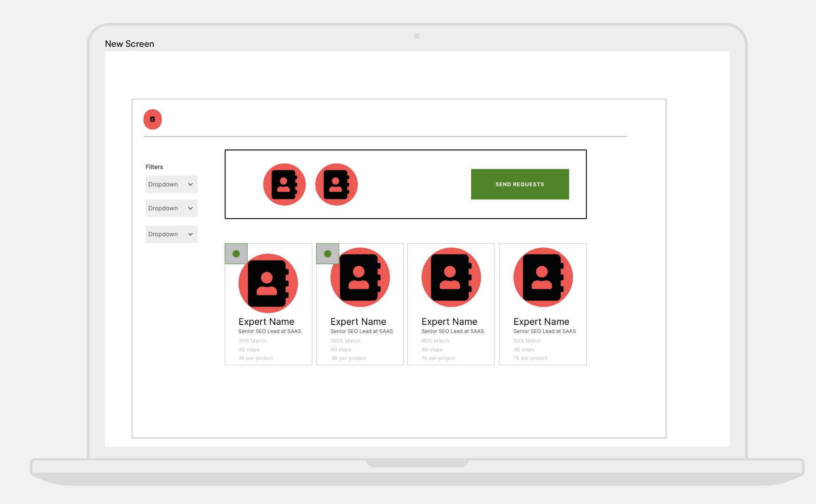This screenshot has height=504, width=816.
Task: Click the red contact book icon in the top header
Action: 152,119
